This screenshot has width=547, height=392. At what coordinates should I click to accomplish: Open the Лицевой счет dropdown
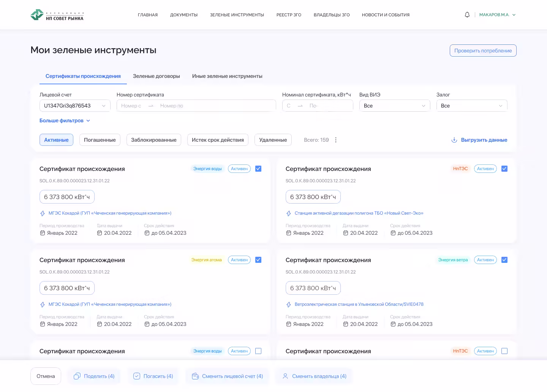(75, 106)
